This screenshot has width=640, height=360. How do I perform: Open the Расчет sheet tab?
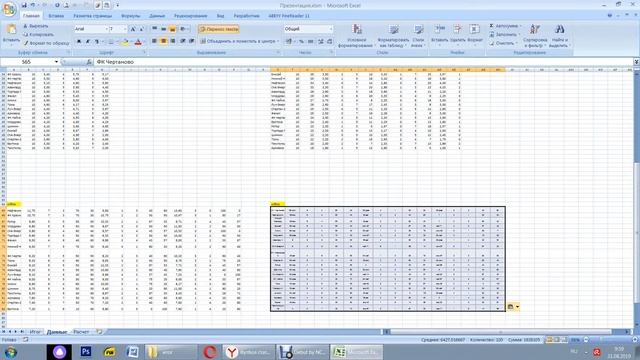click(81, 332)
